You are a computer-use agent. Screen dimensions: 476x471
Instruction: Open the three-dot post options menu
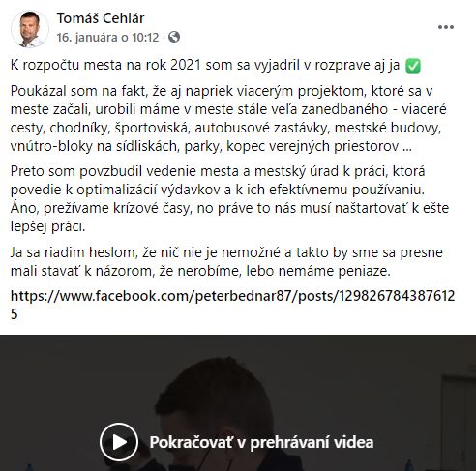pos(446,27)
